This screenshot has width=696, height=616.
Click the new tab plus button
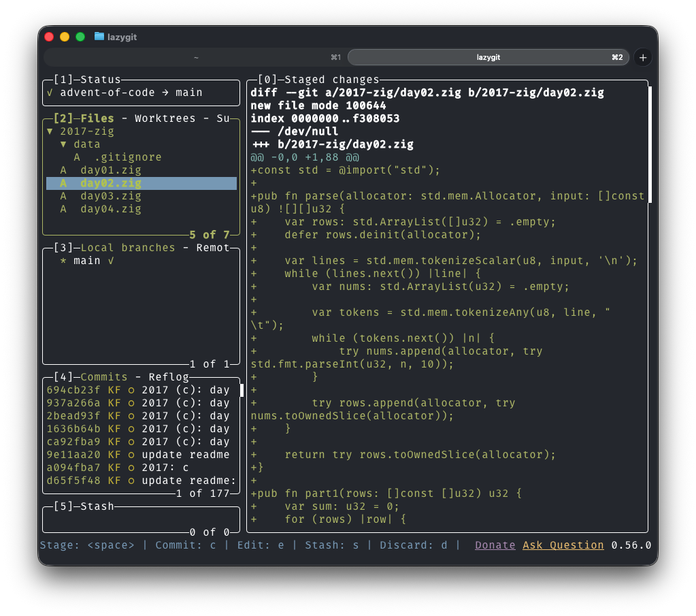pos(643,58)
